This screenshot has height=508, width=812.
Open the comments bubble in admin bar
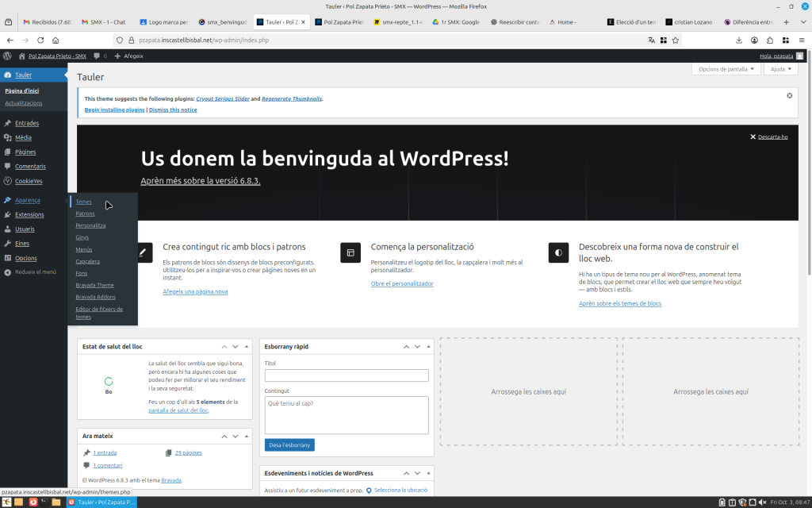click(99, 56)
